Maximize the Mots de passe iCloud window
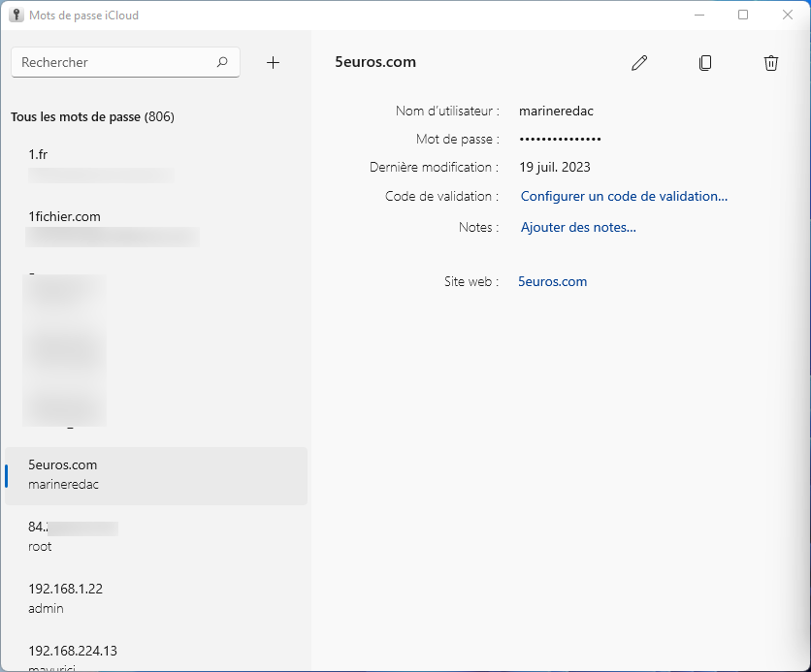The image size is (811, 672). (743, 15)
